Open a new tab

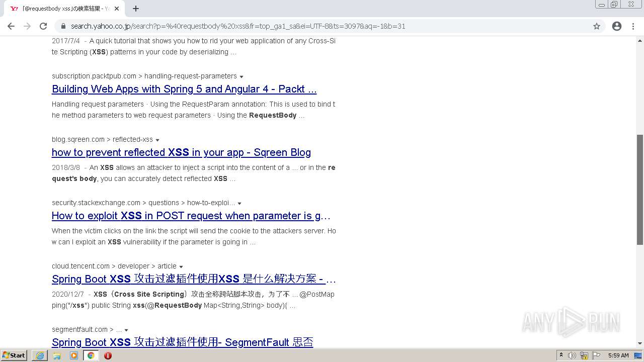click(x=136, y=9)
